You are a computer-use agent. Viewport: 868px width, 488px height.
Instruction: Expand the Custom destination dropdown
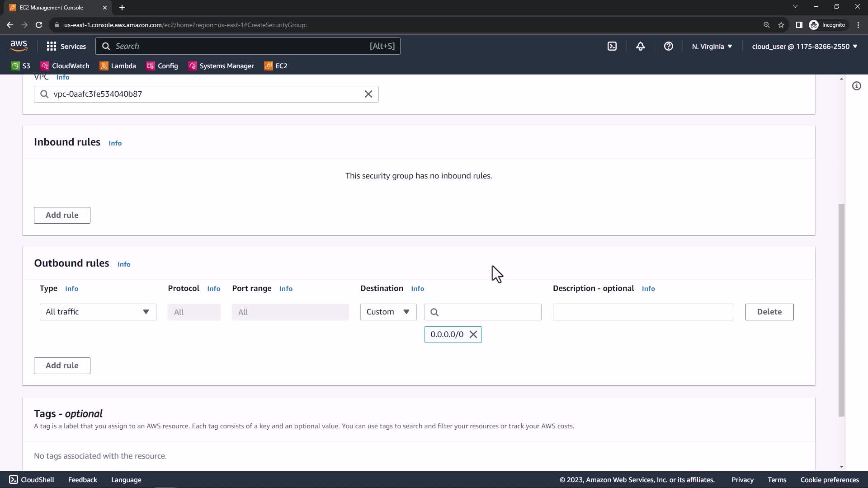click(388, 312)
